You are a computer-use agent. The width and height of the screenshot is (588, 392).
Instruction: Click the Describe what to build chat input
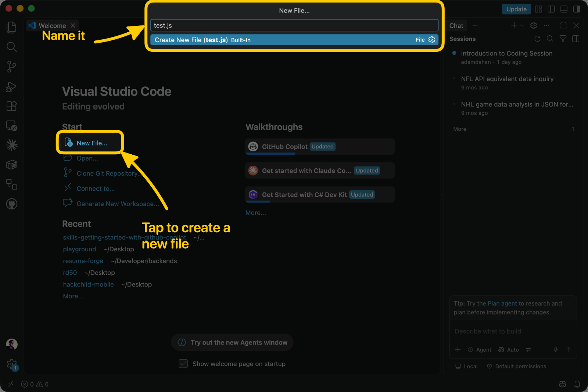click(x=513, y=331)
